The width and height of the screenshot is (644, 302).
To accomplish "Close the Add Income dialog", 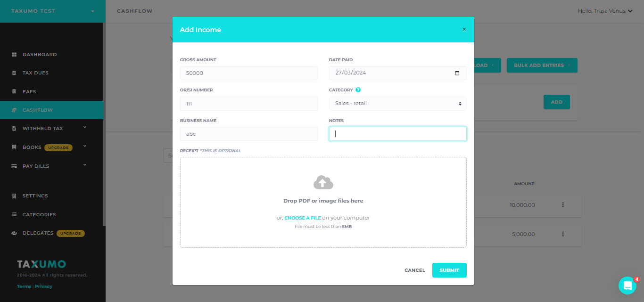I will point(464,29).
